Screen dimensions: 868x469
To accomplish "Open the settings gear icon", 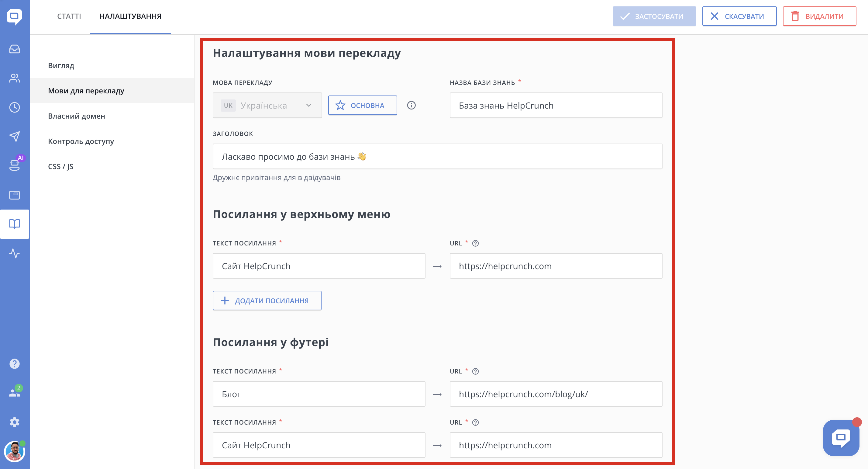I will coord(15,422).
